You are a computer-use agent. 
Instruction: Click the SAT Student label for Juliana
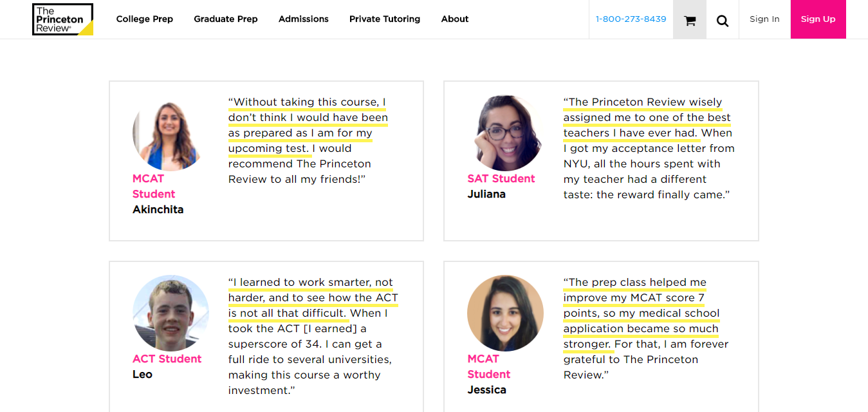point(501,179)
